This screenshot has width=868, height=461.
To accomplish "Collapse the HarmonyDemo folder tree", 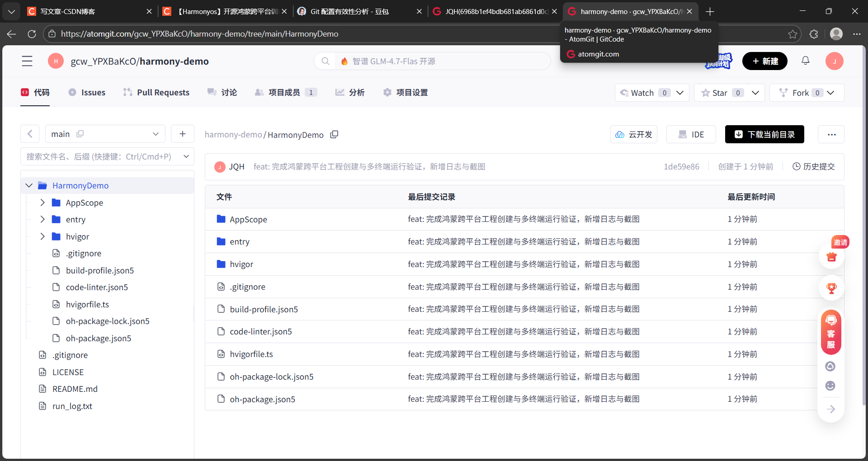I will (29, 185).
